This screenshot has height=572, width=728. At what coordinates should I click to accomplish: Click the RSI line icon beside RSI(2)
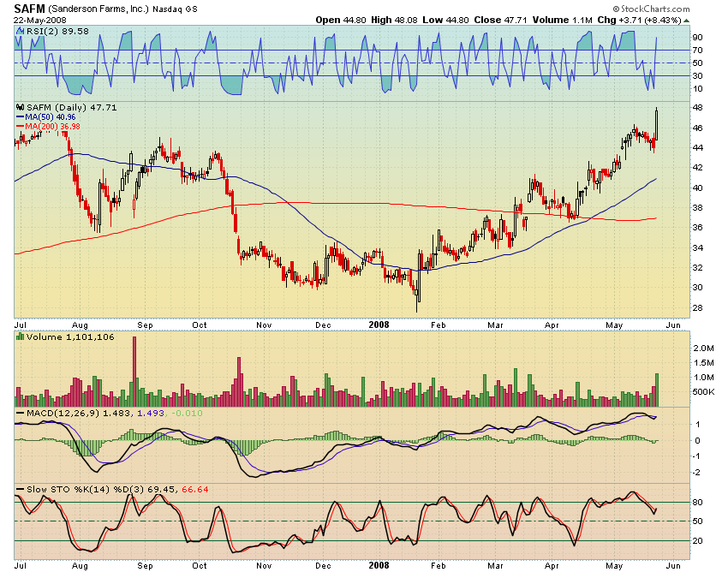tap(20, 31)
